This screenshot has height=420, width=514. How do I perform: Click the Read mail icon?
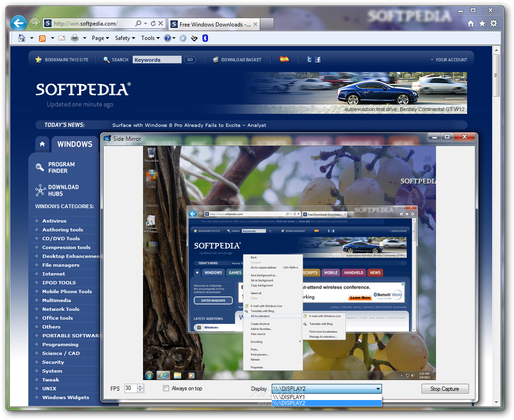pyautogui.click(x=62, y=38)
